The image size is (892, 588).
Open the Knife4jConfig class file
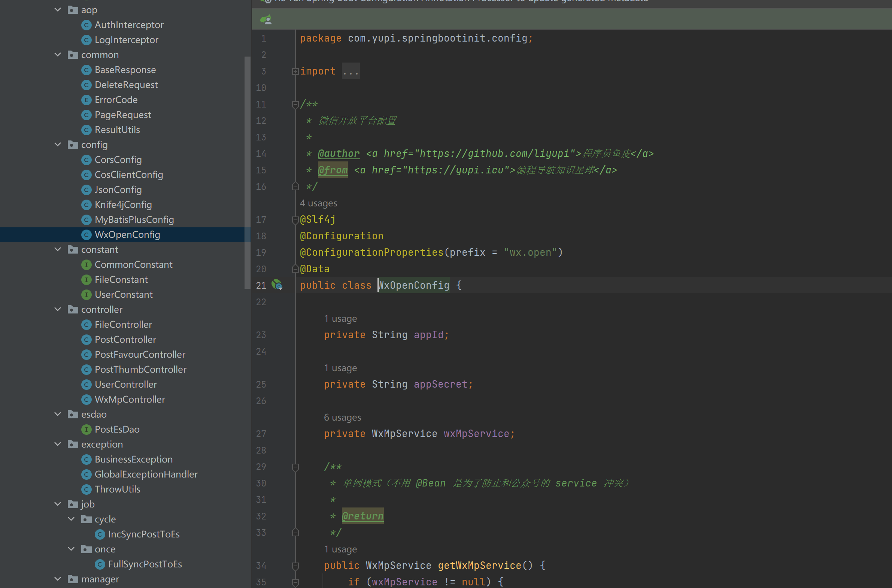123,205
